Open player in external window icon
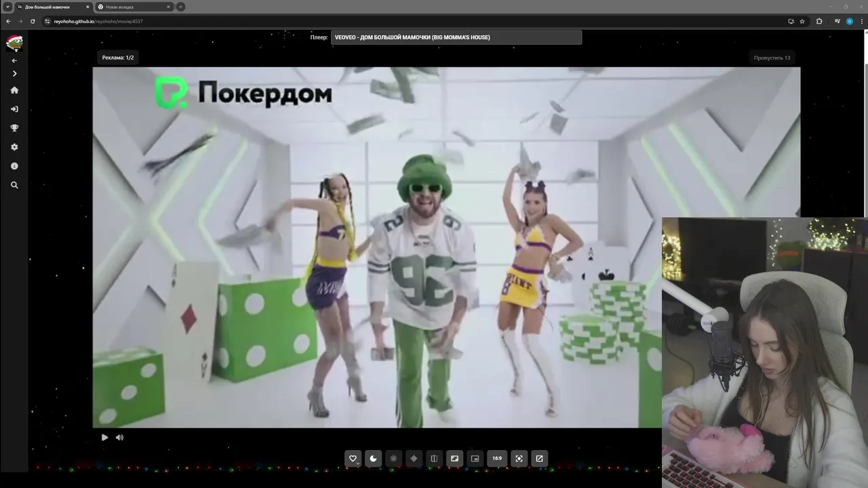 [539, 459]
